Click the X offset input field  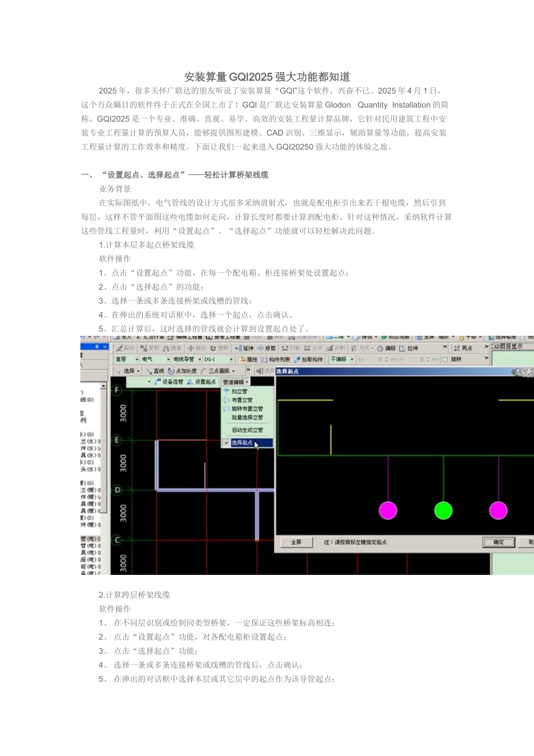(x=374, y=359)
